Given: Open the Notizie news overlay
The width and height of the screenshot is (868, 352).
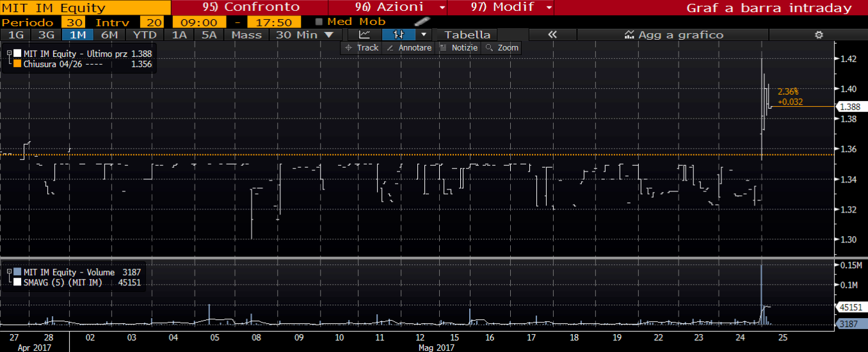Looking at the screenshot, I should pos(460,48).
